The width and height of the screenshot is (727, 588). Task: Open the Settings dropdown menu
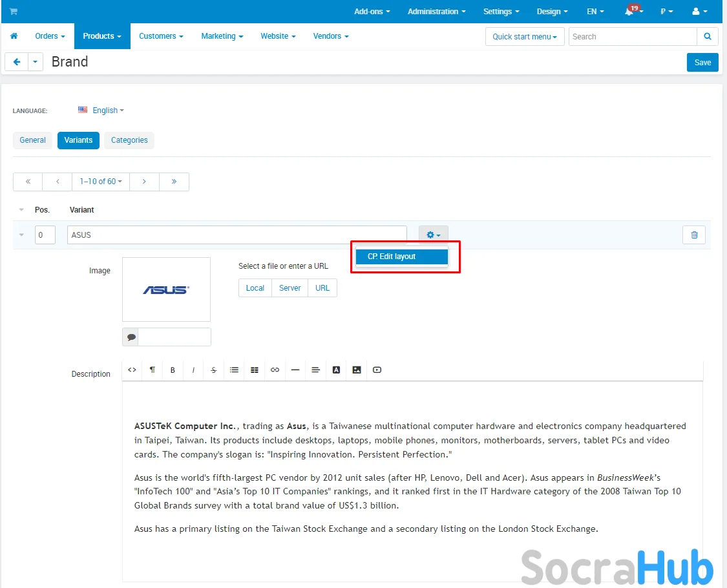click(501, 12)
